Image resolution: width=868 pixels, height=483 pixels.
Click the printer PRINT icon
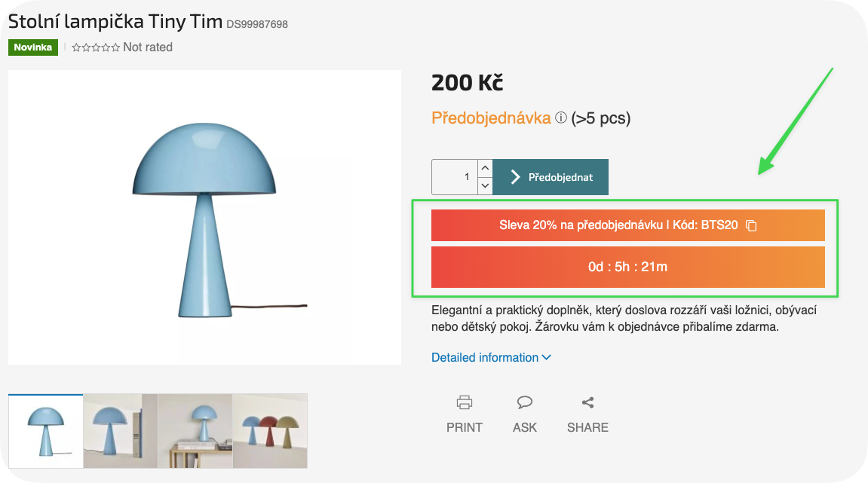pyautogui.click(x=465, y=402)
